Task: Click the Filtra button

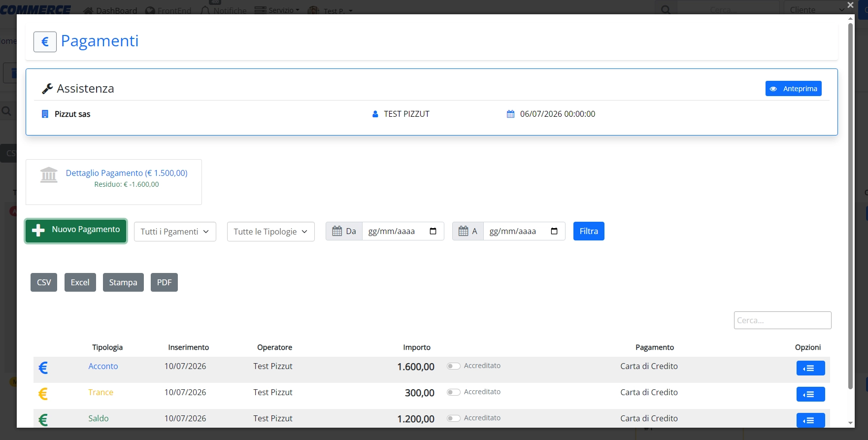Action: 589,231
